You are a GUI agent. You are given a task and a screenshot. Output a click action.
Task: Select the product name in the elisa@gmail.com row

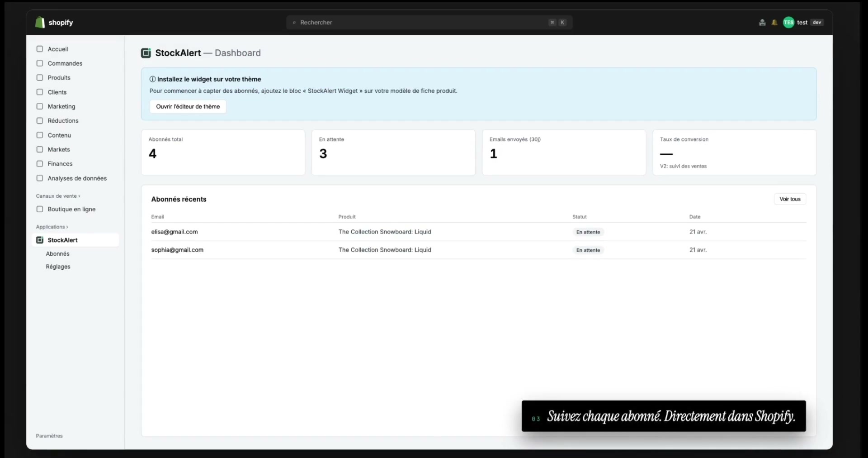pyautogui.click(x=385, y=232)
